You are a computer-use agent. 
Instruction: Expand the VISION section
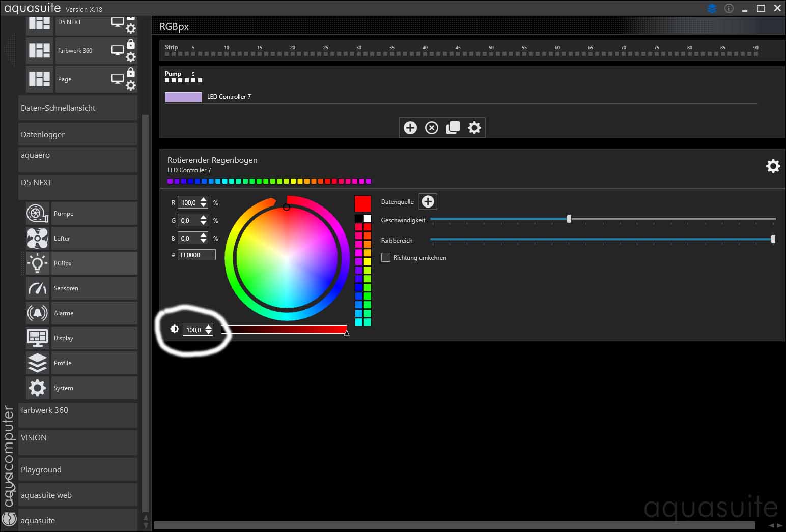point(78,442)
